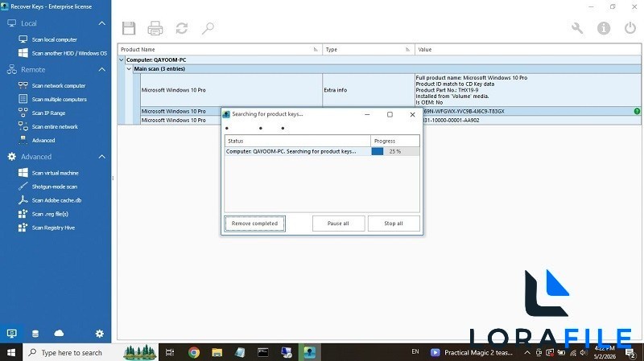Click Pause all button
The height and width of the screenshot is (361, 644).
pyautogui.click(x=338, y=224)
